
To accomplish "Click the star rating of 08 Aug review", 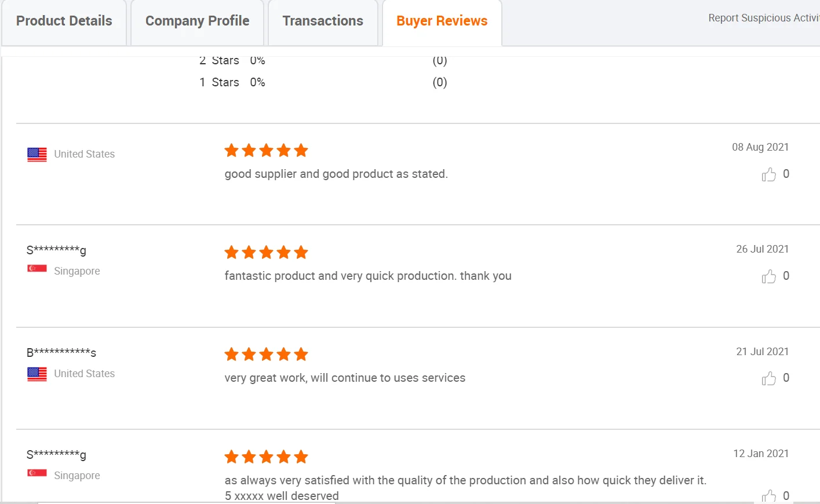I will (x=266, y=151).
